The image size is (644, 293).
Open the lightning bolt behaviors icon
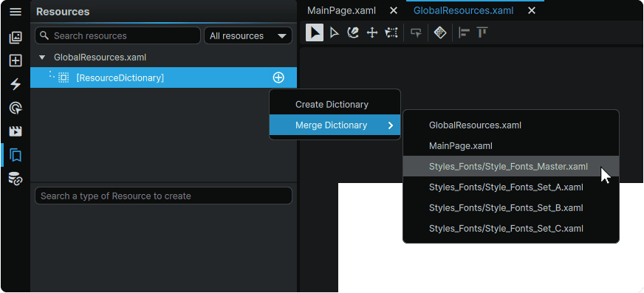point(16,85)
